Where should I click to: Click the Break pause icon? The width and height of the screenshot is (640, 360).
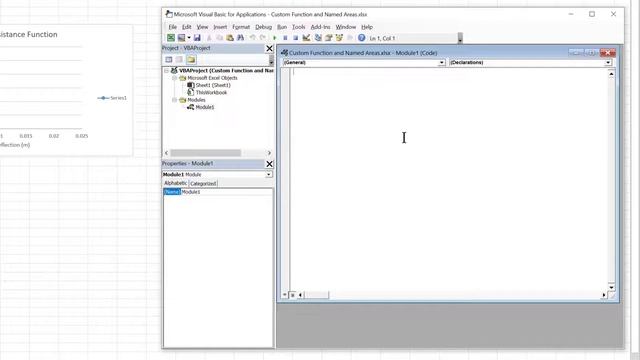point(285,38)
